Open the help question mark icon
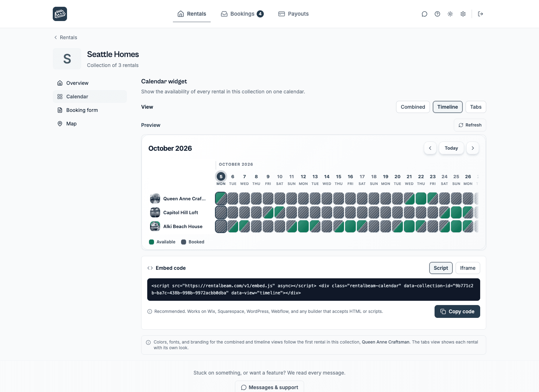 pos(437,14)
